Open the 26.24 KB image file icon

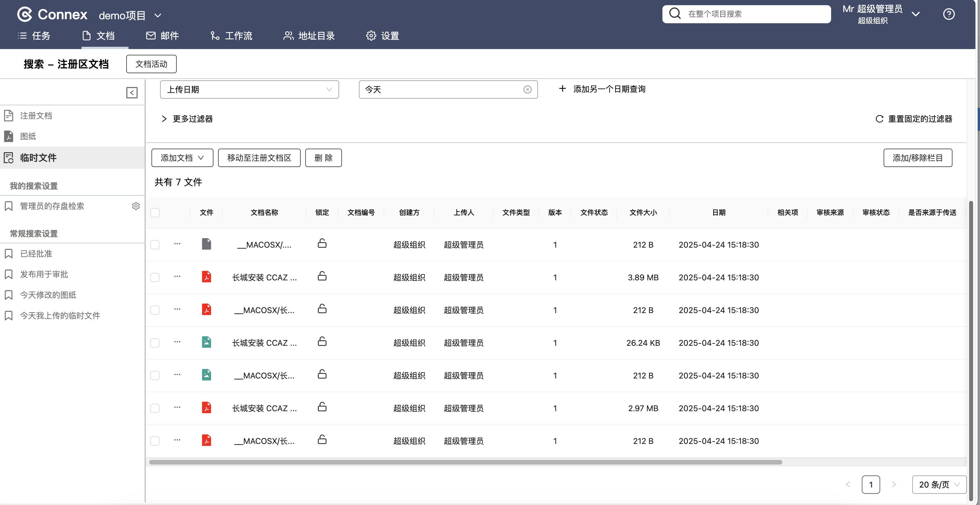point(206,342)
